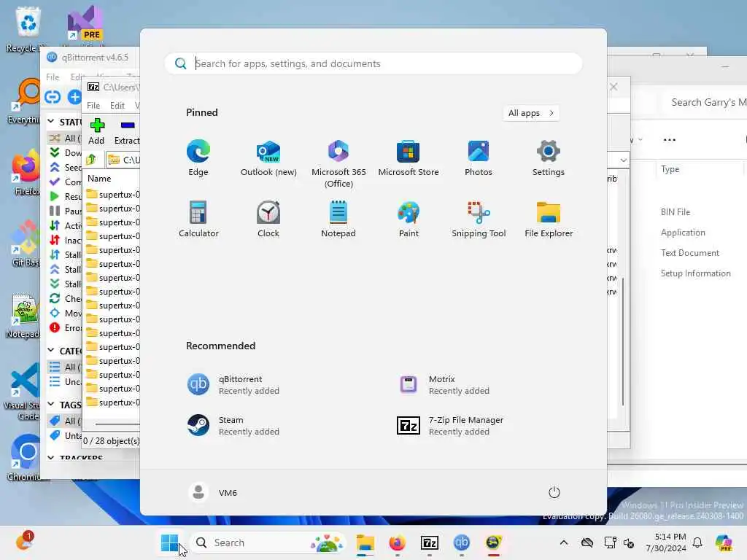Collapse STATUS section in qBittorrent
Screen dimensions: 747x560
(50, 122)
